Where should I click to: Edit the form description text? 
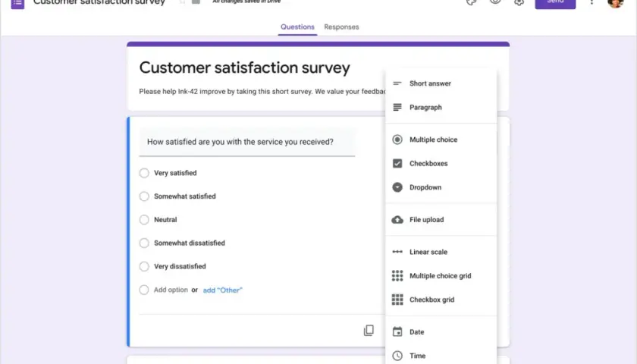[x=262, y=92]
